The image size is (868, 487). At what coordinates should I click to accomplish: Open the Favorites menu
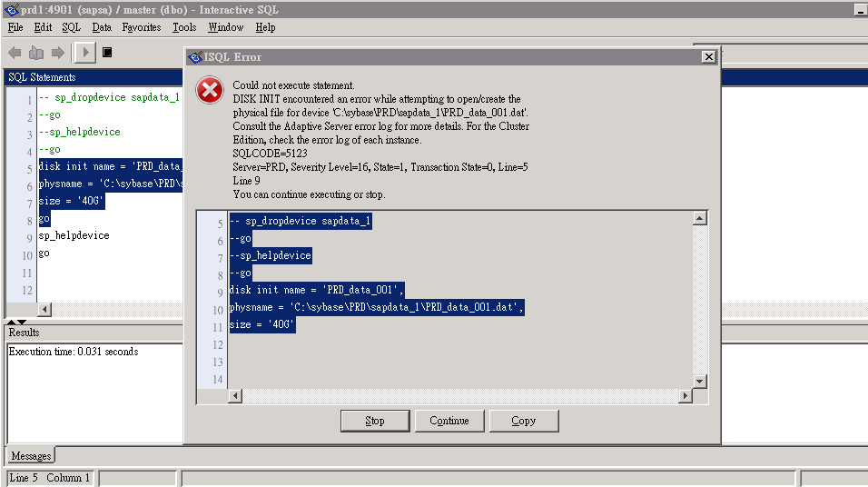(142, 27)
